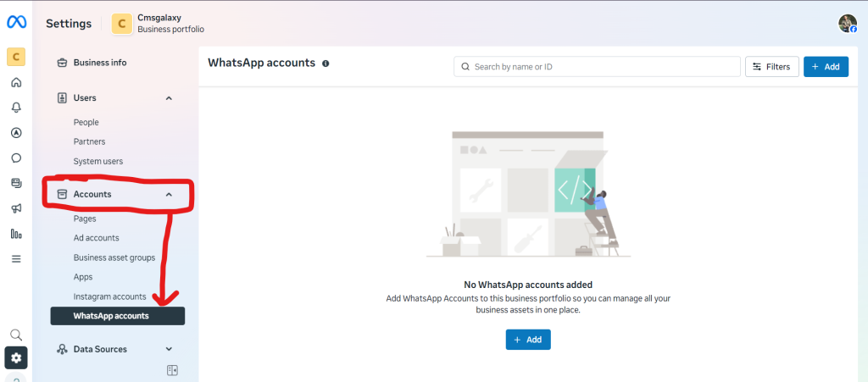This screenshot has width=868, height=382.
Task: Collapse the sidebar panel icon
Action: (172, 370)
